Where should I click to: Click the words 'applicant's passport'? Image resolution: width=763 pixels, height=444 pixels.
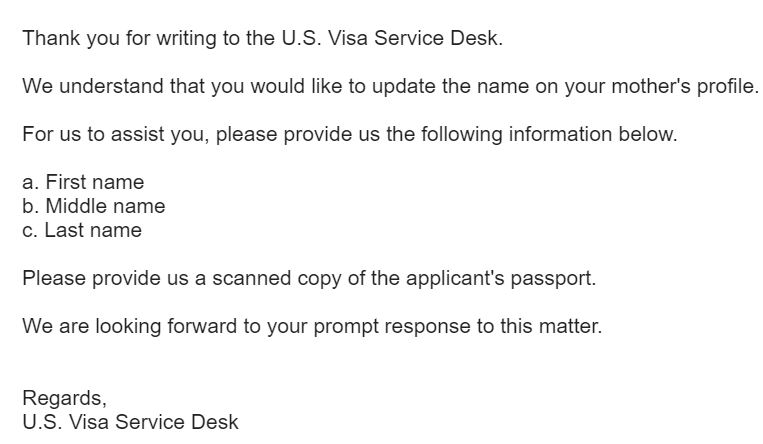(500, 278)
